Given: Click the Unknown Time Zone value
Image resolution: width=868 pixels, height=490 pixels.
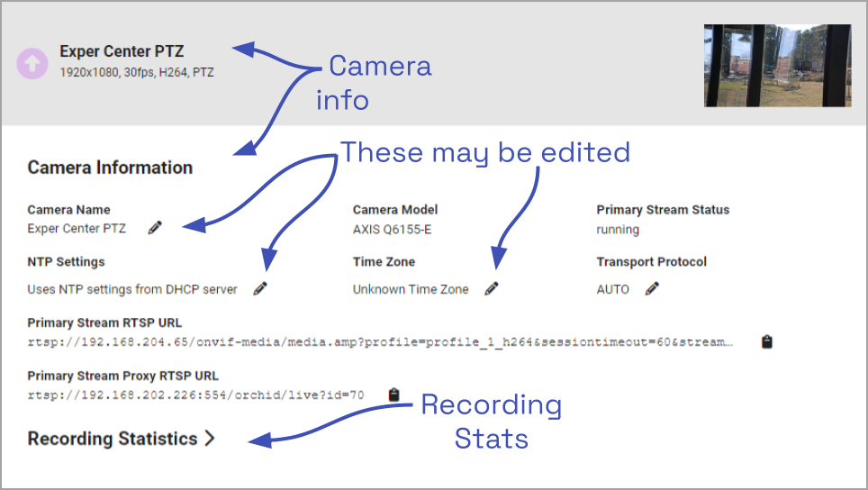Looking at the screenshot, I should pos(411,289).
